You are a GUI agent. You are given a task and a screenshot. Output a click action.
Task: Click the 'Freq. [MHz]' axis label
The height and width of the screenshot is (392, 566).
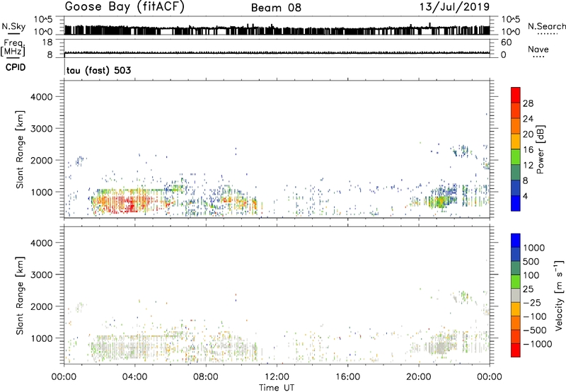(13, 48)
